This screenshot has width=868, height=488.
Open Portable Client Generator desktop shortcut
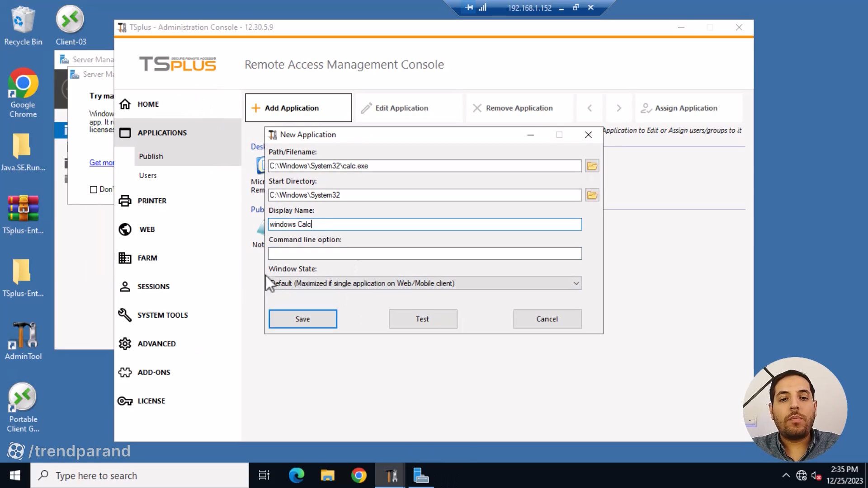tap(23, 408)
